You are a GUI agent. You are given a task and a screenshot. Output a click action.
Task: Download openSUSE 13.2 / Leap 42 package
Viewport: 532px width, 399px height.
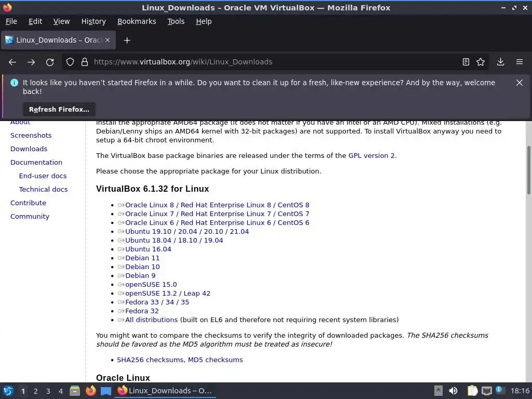click(168, 293)
